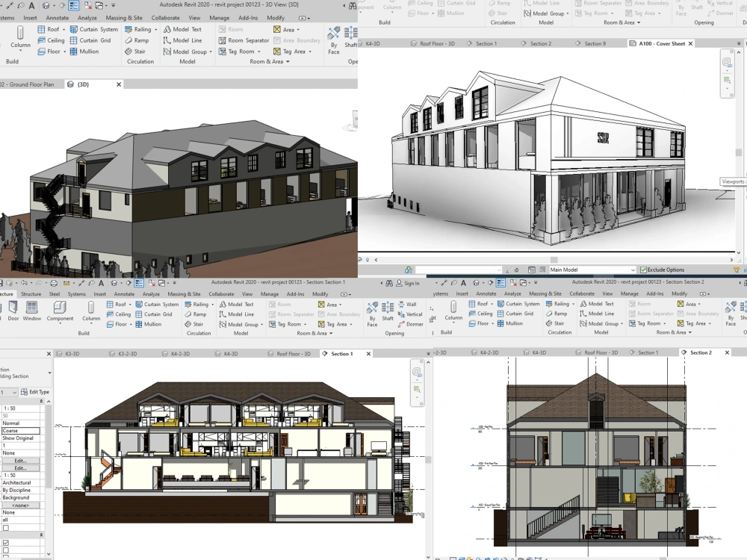The width and height of the screenshot is (747, 560).
Task: Click the Edit Type button in Properties
Action: pyautogui.click(x=35, y=391)
